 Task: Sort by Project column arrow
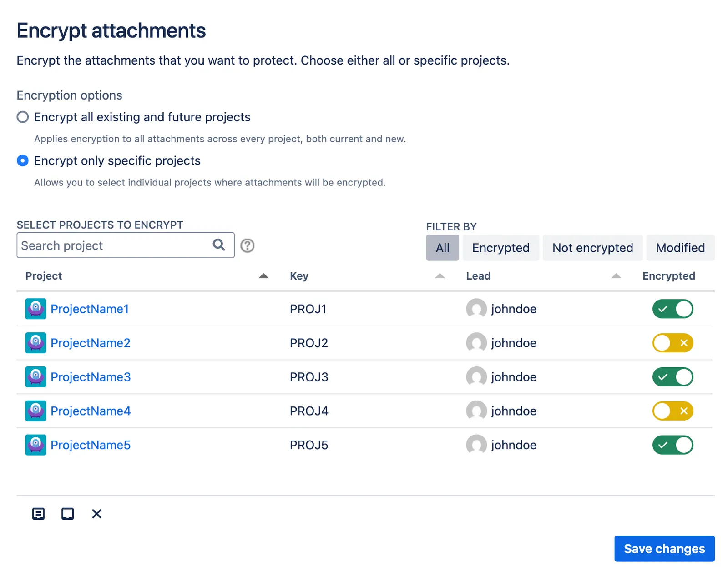click(x=263, y=276)
